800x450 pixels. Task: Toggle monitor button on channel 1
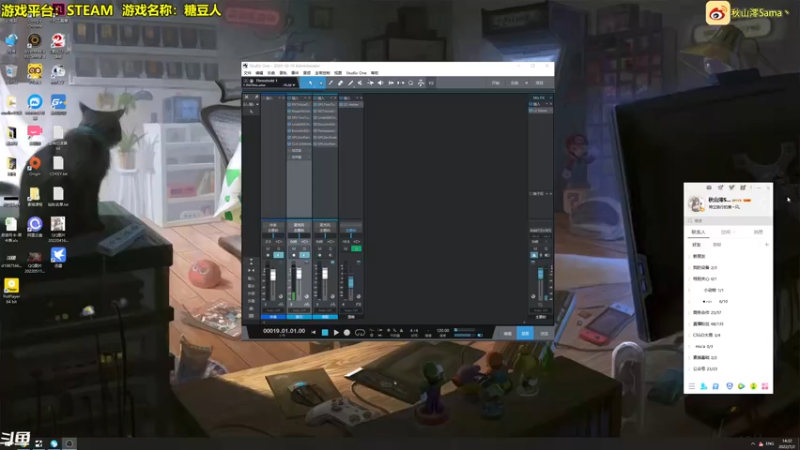tap(279, 255)
